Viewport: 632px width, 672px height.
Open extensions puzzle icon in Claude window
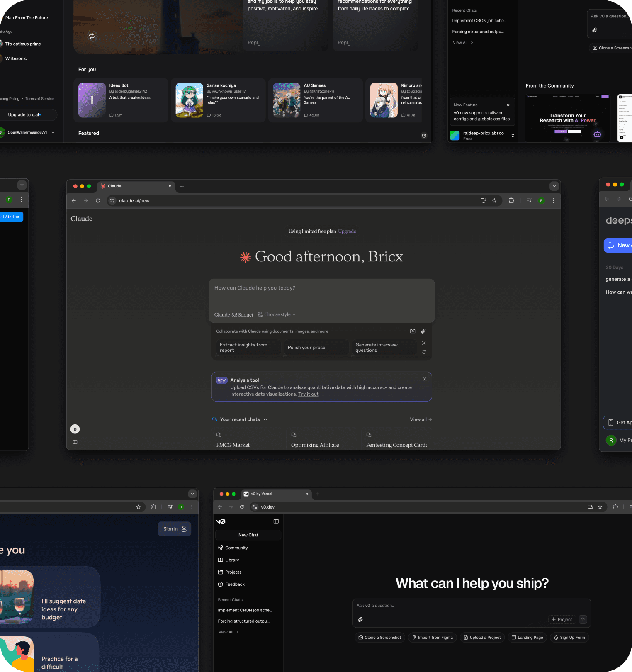(x=511, y=201)
